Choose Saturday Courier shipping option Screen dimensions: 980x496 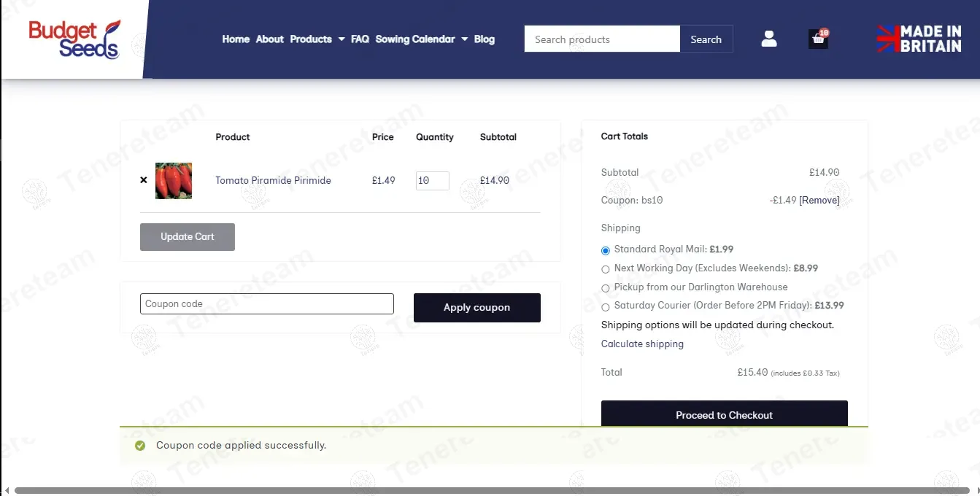pos(606,307)
